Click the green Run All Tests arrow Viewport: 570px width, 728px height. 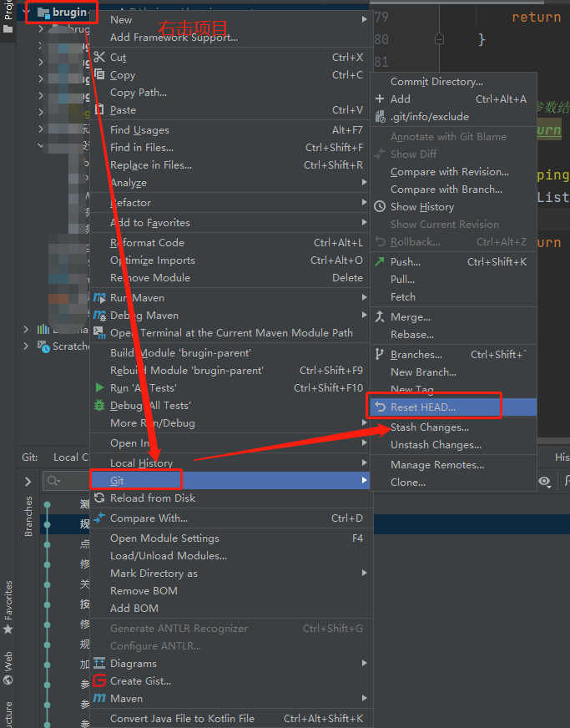pyautogui.click(x=99, y=387)
